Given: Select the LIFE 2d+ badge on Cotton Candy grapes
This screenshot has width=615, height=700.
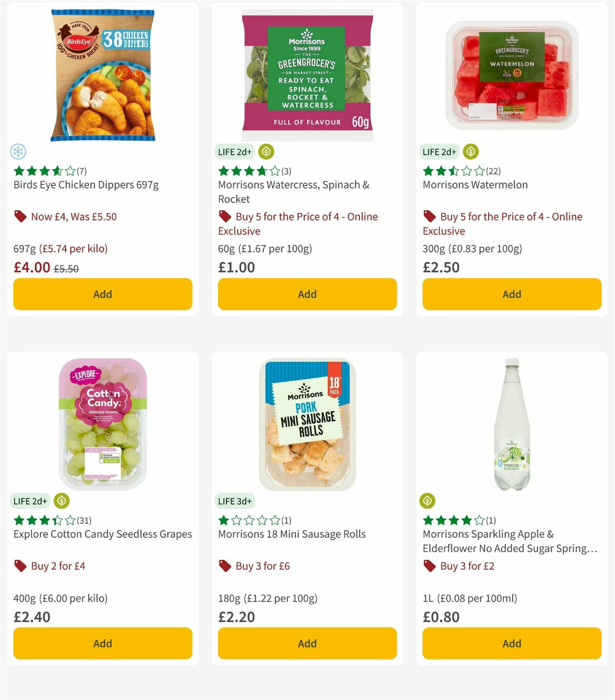Looking at the screenshot, I should click(30, 501).
